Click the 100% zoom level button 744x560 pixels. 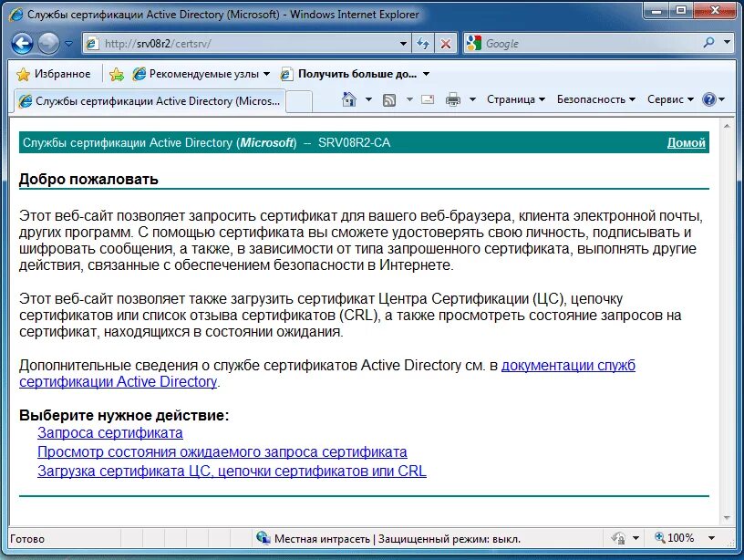tap(675, 538)
